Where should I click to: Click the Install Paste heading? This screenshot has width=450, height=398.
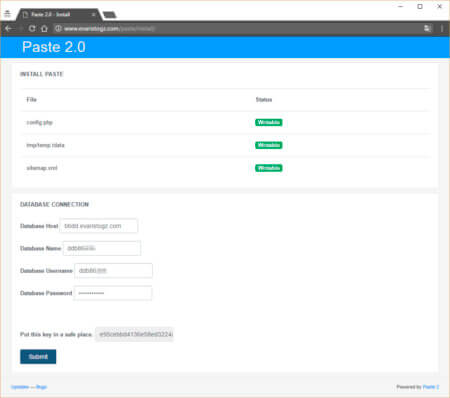pos(41,74)
